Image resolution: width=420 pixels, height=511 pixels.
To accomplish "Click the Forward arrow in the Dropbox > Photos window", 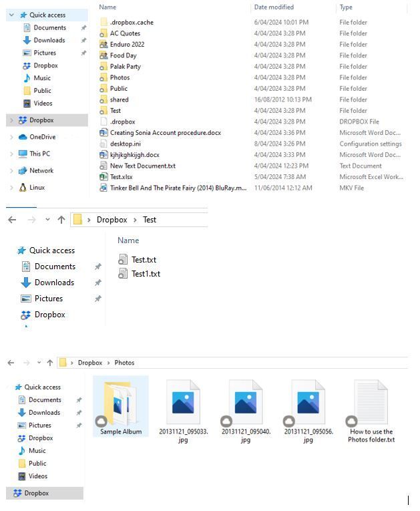I will [x=27, y=363].
